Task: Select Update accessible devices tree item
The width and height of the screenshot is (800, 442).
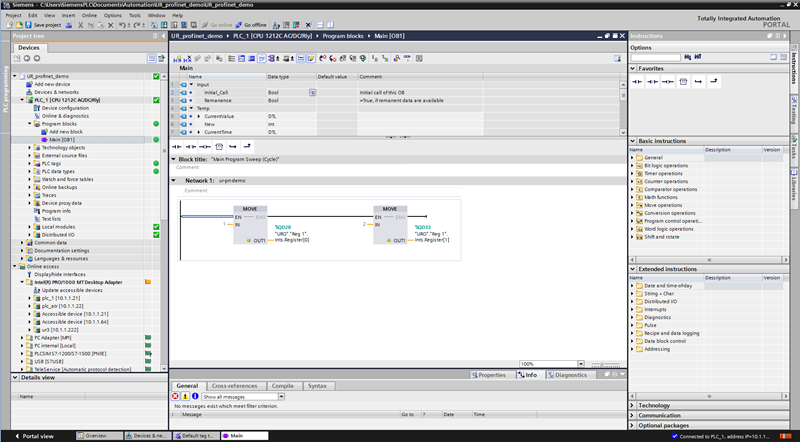Action: pyautogui.click(x=72, y=290)
